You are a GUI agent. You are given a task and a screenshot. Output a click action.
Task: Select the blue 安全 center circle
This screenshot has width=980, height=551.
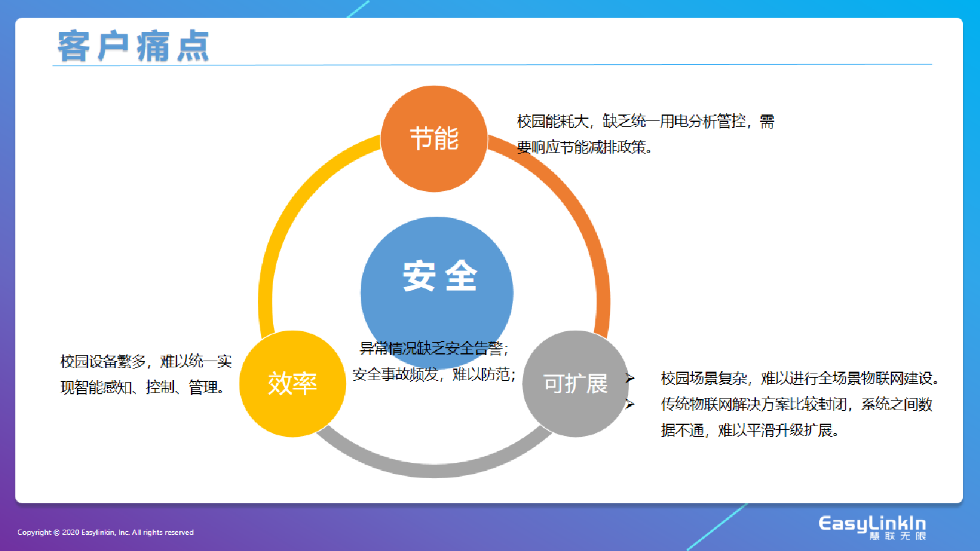pos(437,293)
